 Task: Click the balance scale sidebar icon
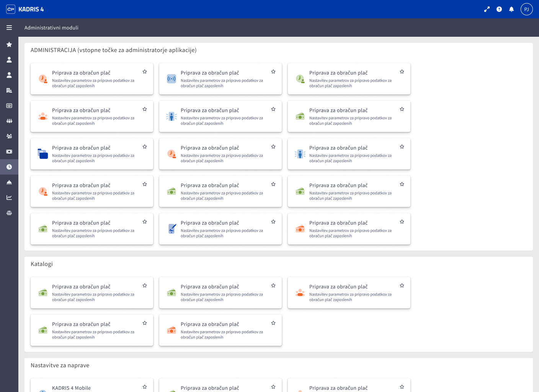coord(9,213)
